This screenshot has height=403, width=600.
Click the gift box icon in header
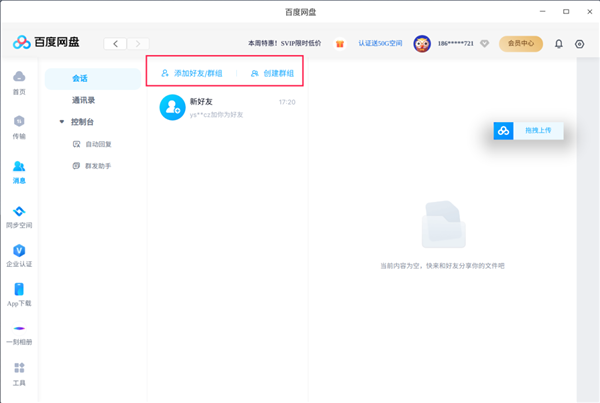[339, 44]
